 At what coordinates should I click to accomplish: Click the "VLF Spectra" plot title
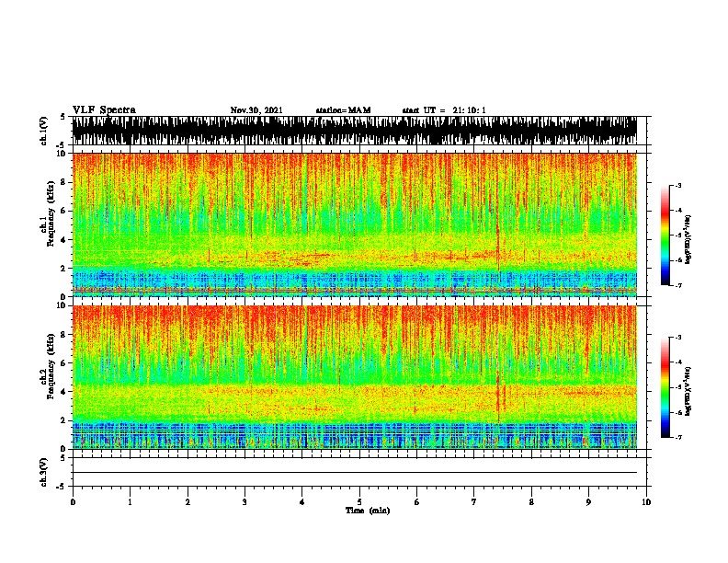pyautogui.click(x=104, y=110)
